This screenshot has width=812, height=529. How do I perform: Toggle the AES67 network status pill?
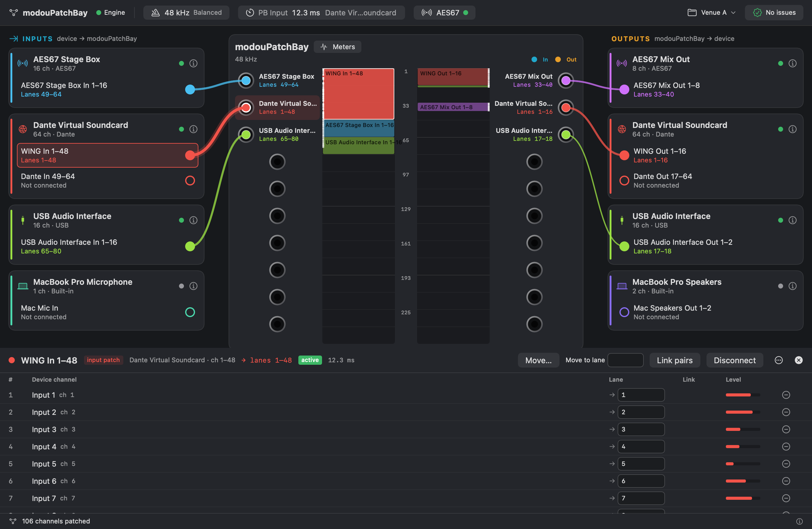tap(444, 13)
